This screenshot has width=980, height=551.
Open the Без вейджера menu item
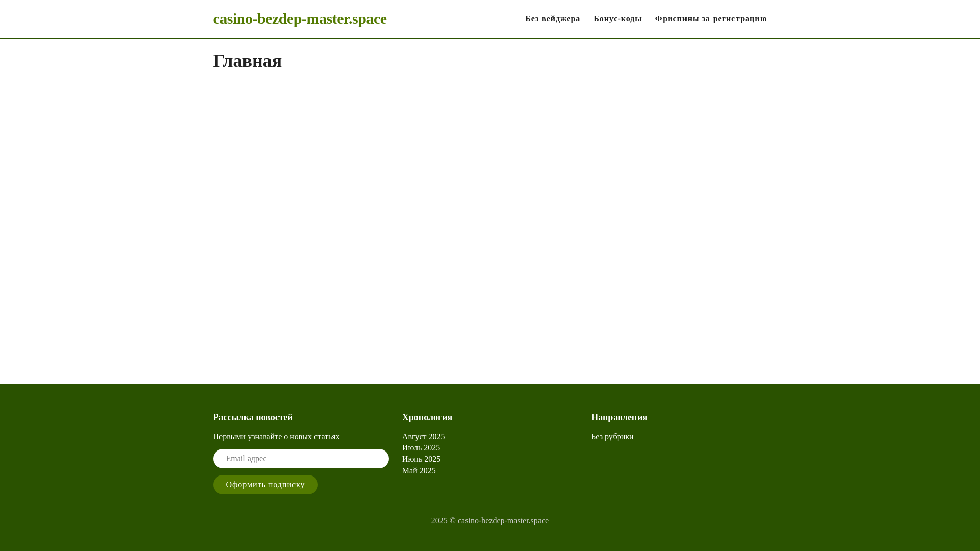(x=553, y=19)
